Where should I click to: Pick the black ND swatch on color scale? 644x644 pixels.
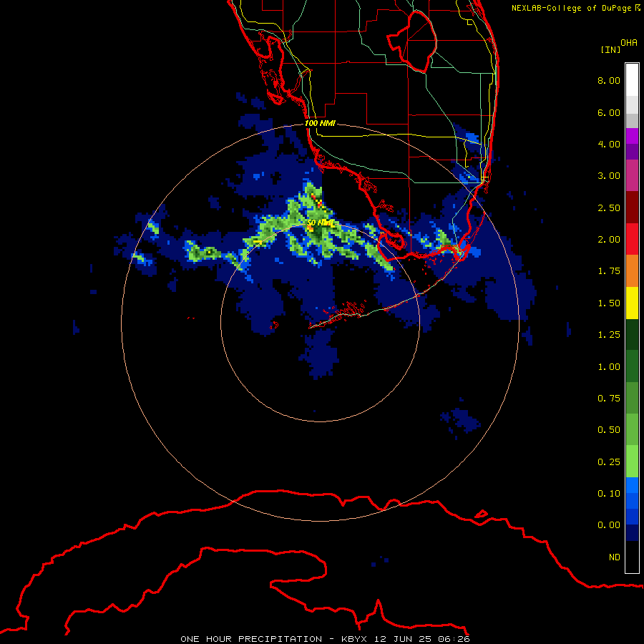(632, 557)
